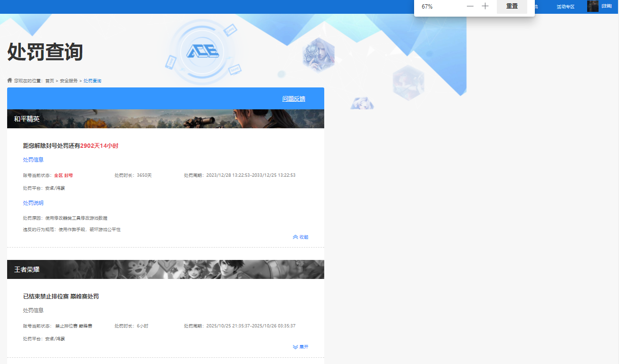Click the zoom out minus button
The width and height of the screenshot is (619, 364).
tap(470, 6)
